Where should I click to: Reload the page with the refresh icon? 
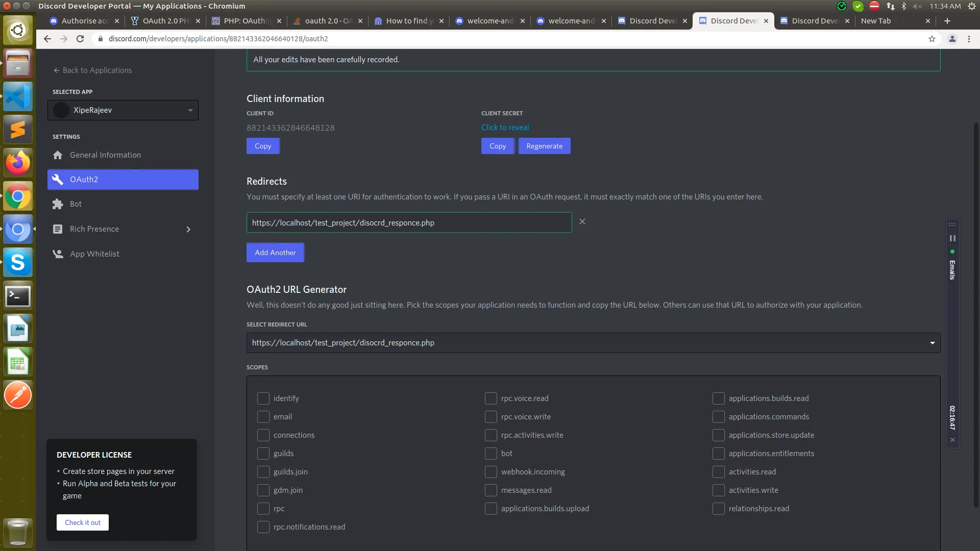pos(80,39)
